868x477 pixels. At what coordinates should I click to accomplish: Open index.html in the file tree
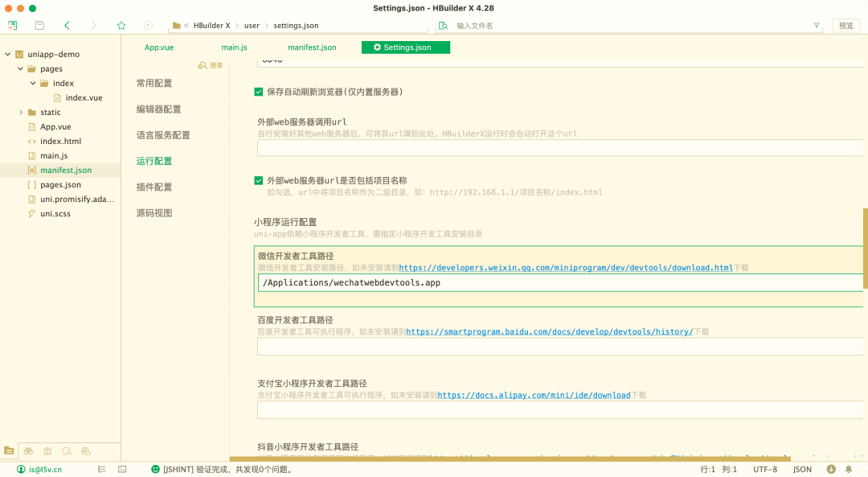[x=60, y=142]
